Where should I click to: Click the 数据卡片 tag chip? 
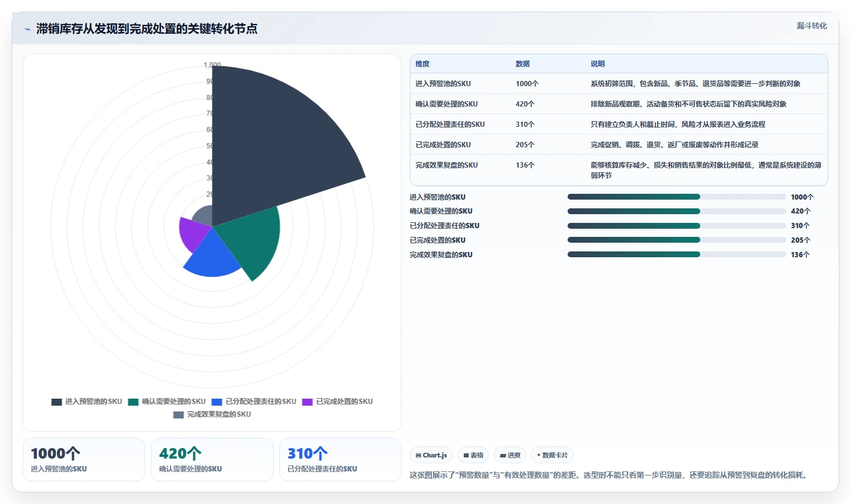pos(552,455)
